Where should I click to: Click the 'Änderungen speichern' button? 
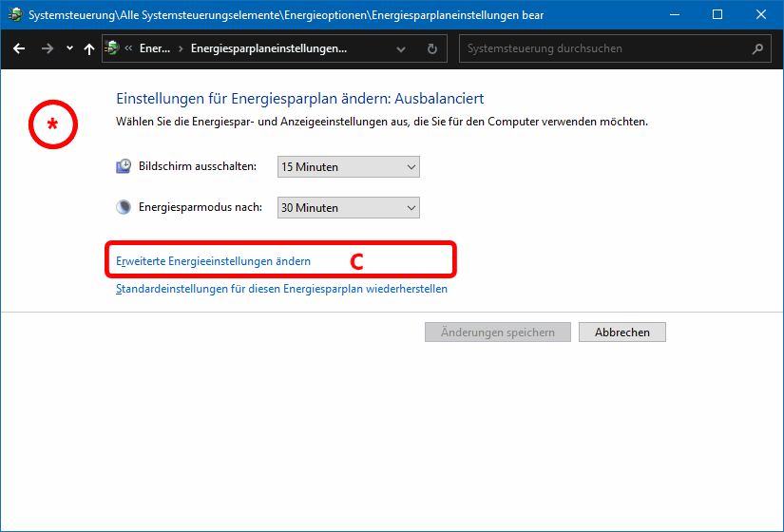[497, 332]
